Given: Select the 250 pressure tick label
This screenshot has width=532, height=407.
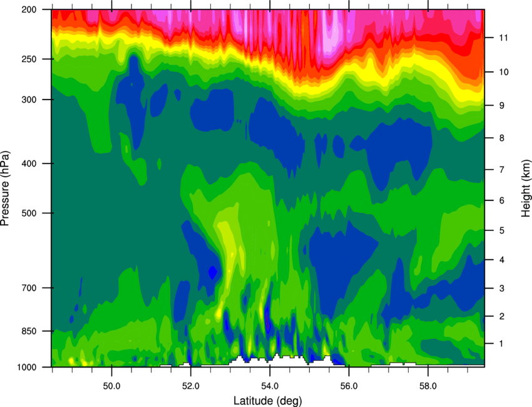Looking at the screenshot, I should point(29,59).
